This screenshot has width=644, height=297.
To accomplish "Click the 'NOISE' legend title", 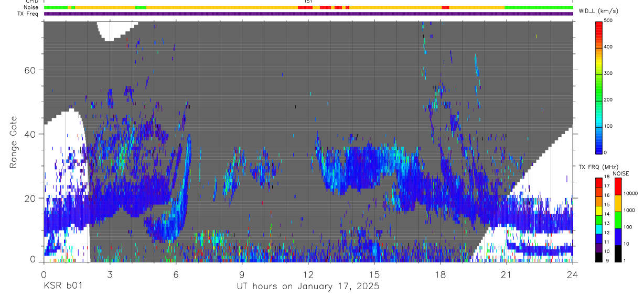I will [x=621, y=173].
